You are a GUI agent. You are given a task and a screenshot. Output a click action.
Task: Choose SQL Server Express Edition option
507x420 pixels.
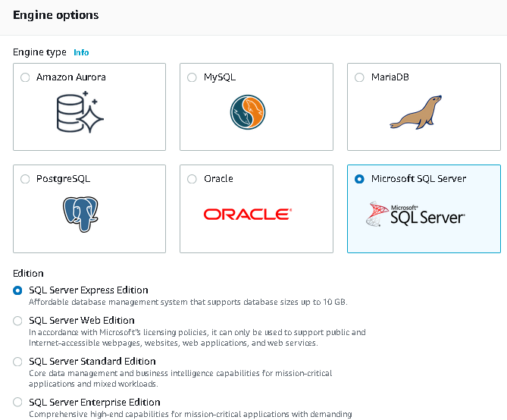tap(18, 290)
